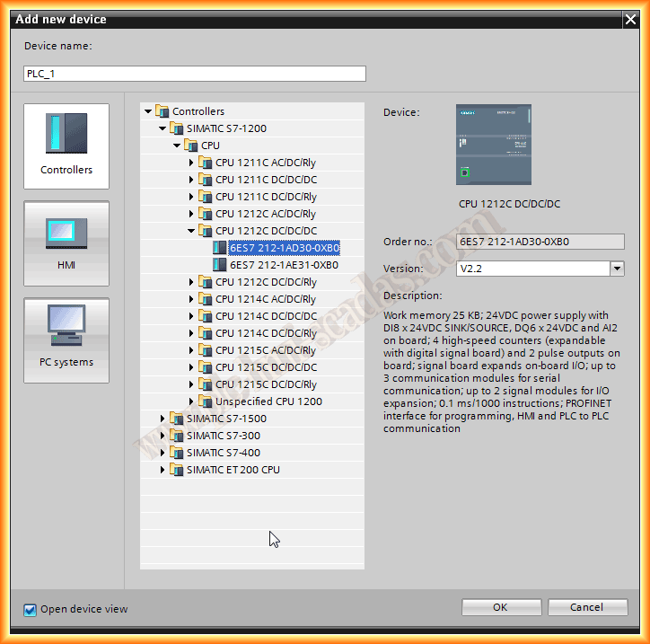Expand the CPU 1214C DC/DC/DC node
The height and width of the screenshot is (644, 650).
click(x=191, y=316)
